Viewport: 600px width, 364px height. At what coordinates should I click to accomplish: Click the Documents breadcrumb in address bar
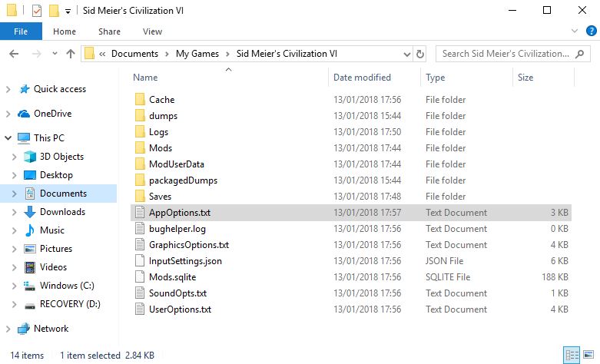pos(134,54)
